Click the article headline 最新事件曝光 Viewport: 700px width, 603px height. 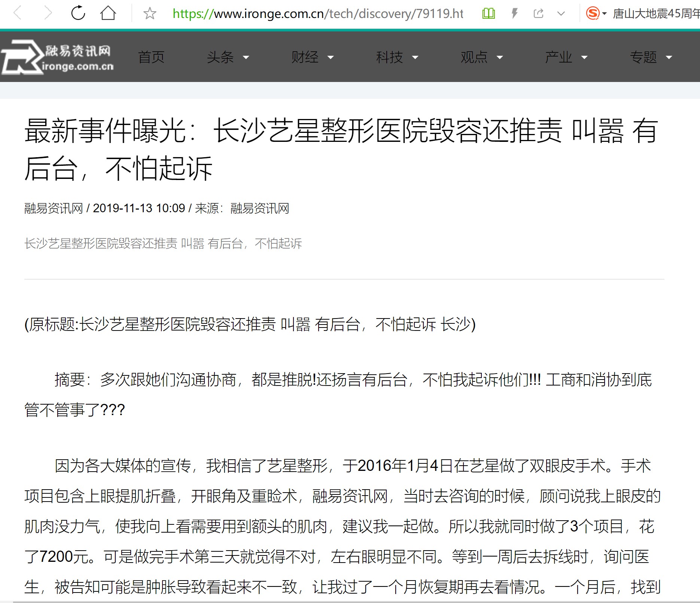341,149
